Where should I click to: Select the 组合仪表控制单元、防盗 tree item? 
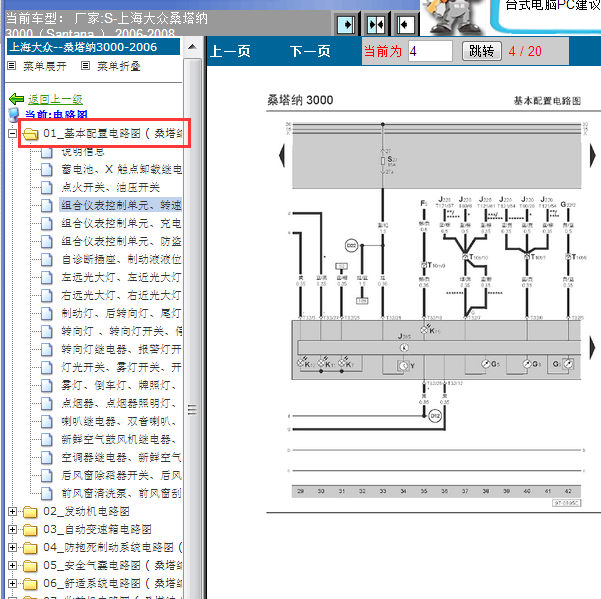pyautogui.click(x=121, y=241)
